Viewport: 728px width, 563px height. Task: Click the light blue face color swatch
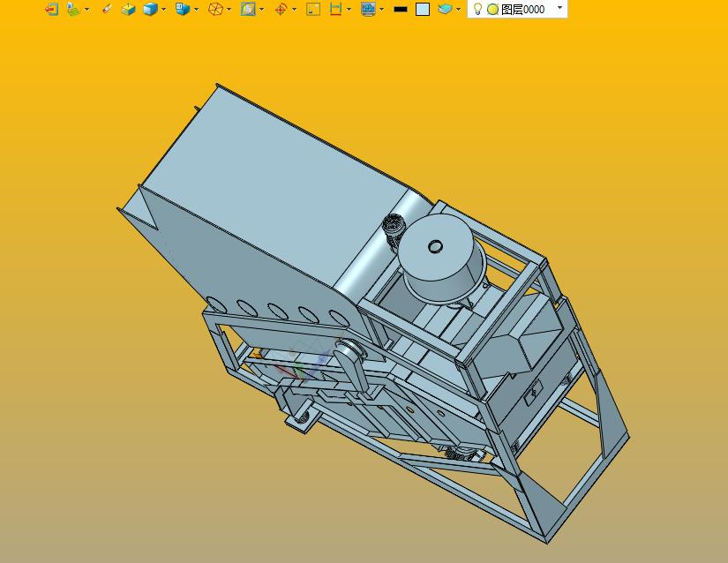point(423,10)
